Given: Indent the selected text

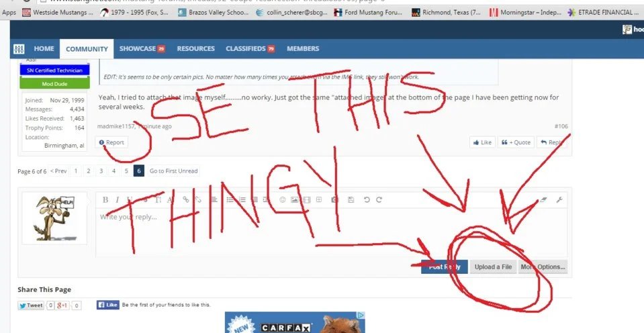Looking at the screenshot, I should [x=266, y=200].
